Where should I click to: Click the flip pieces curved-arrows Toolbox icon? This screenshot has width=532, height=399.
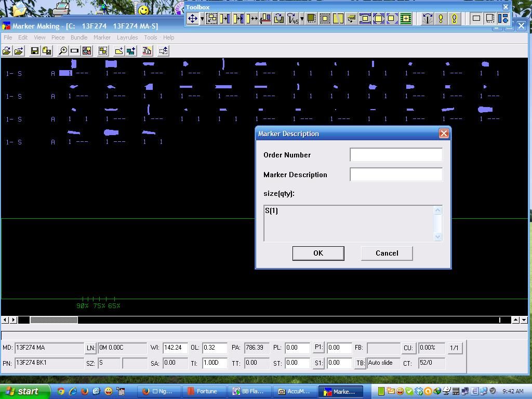pos(279,18)
